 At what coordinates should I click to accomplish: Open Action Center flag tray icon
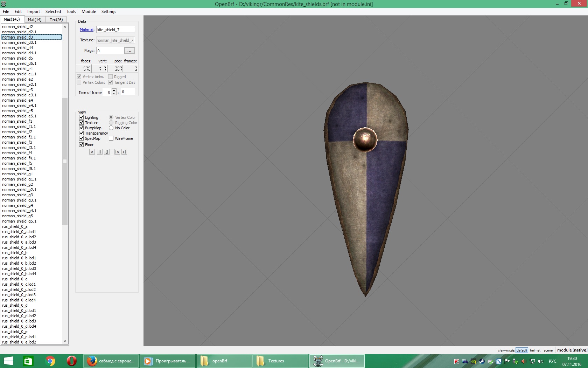pyautogui.click(x=507, y=361)
